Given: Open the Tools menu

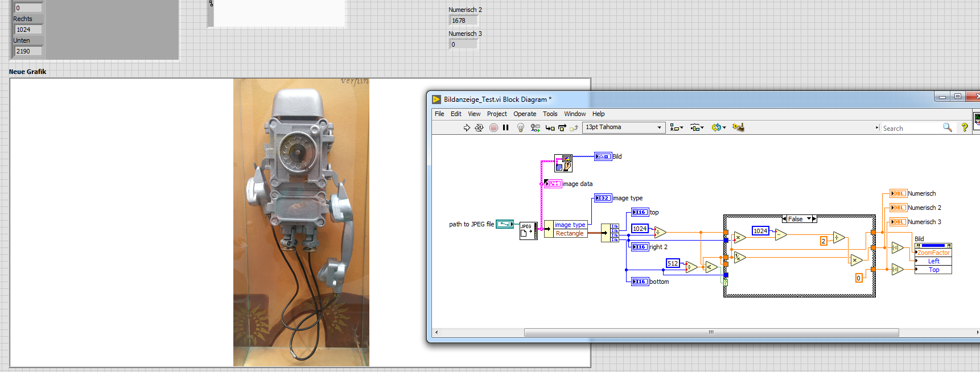Looking at the screenshot, I should (550, 114).
